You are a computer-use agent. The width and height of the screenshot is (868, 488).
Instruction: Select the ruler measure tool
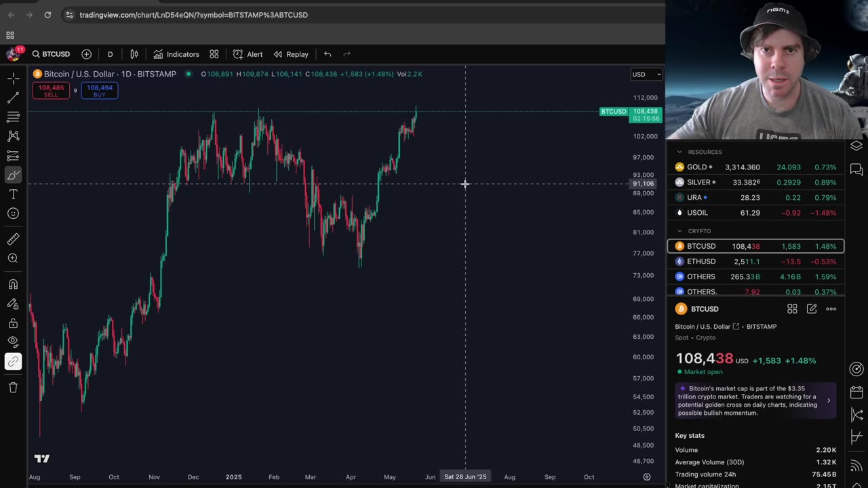click(13, 239)
